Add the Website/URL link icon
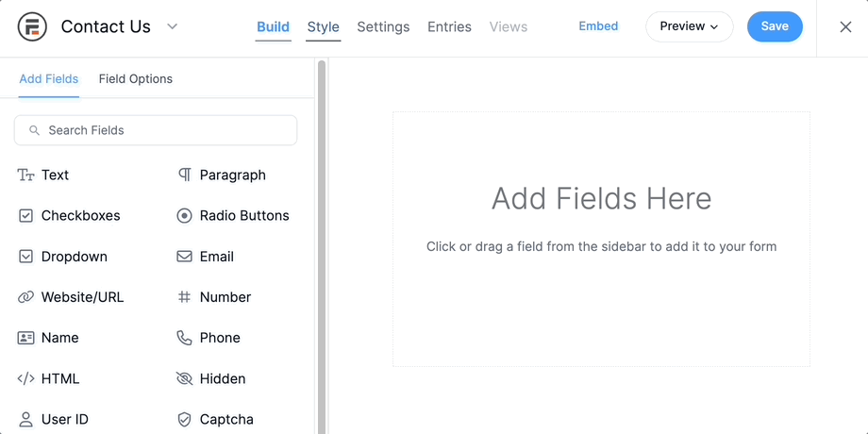The image size is (868, 434). pyautogui.click(x=26, y=297)
